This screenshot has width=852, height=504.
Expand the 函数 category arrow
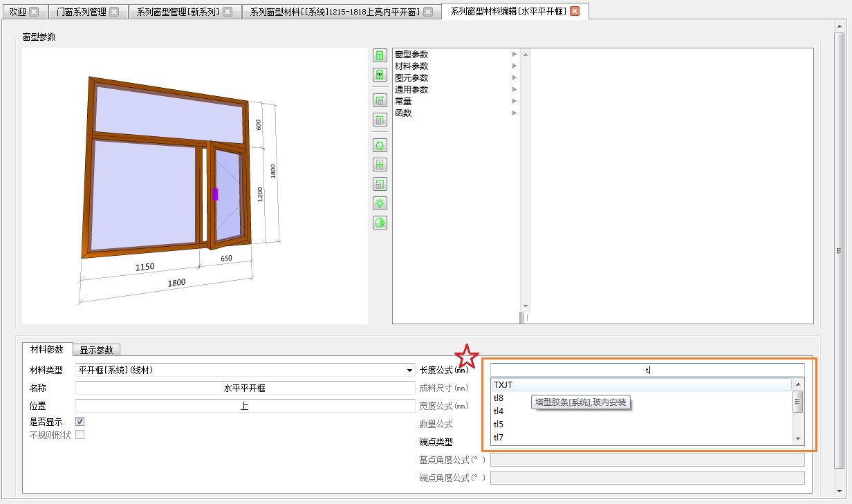(515, 113)
